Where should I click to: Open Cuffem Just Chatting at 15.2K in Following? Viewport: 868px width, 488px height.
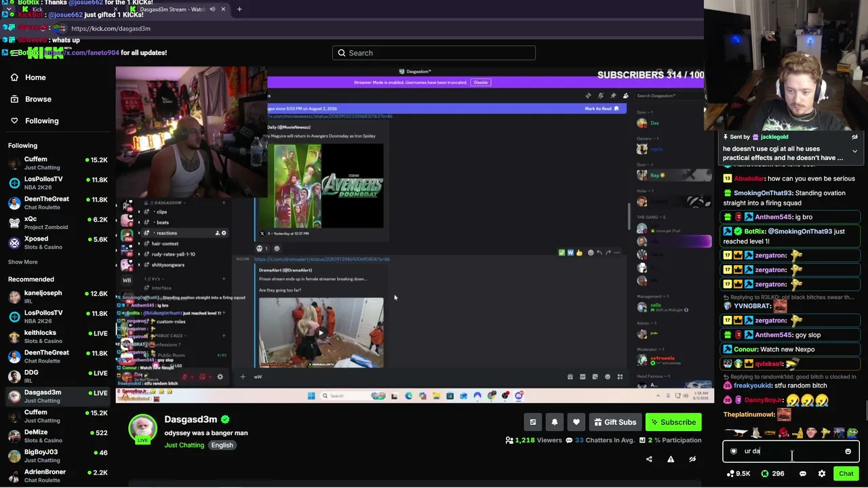58,163
